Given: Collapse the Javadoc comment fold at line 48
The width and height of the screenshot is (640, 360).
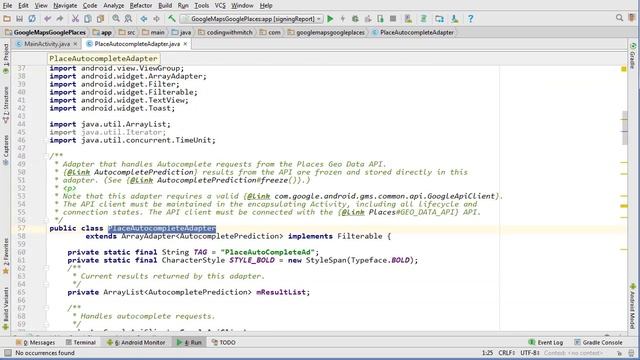Looking at the screenshot, I should [46, 156].
